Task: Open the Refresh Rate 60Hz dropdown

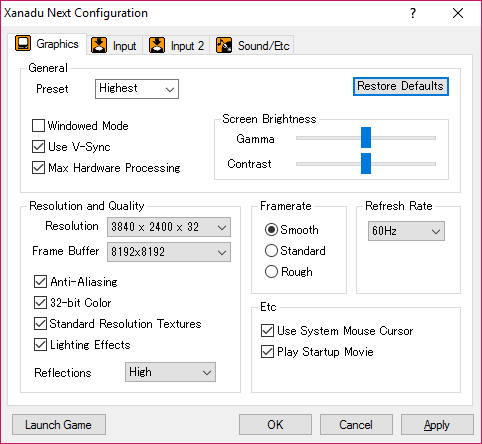Action: (x=406, y=231)
